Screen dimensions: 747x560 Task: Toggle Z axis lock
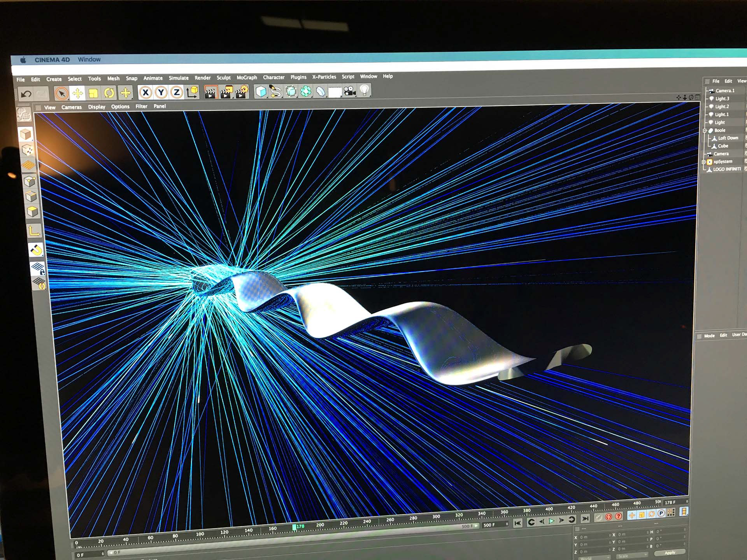(177, 92)
